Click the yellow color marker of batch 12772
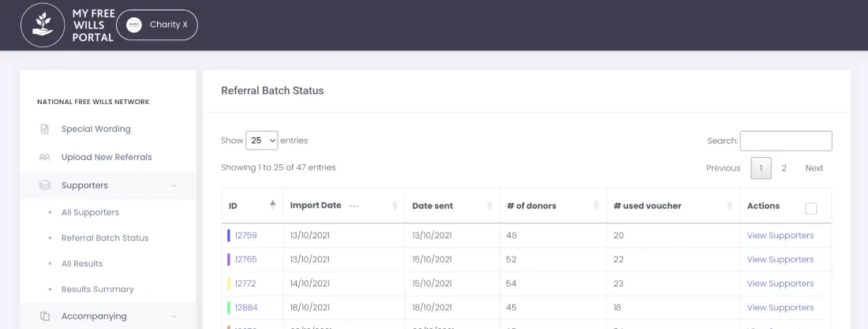 coord(229,283)
